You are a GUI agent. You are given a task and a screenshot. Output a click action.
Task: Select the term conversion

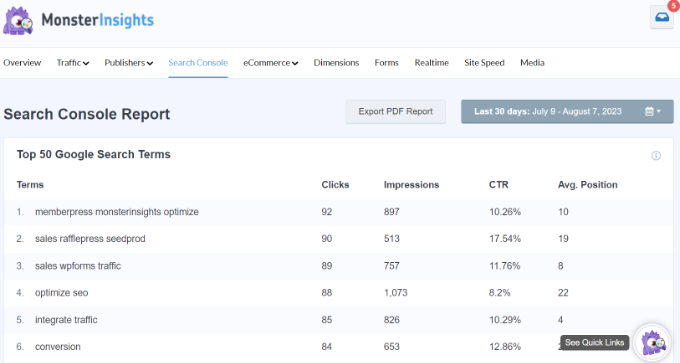coord(58,347)
